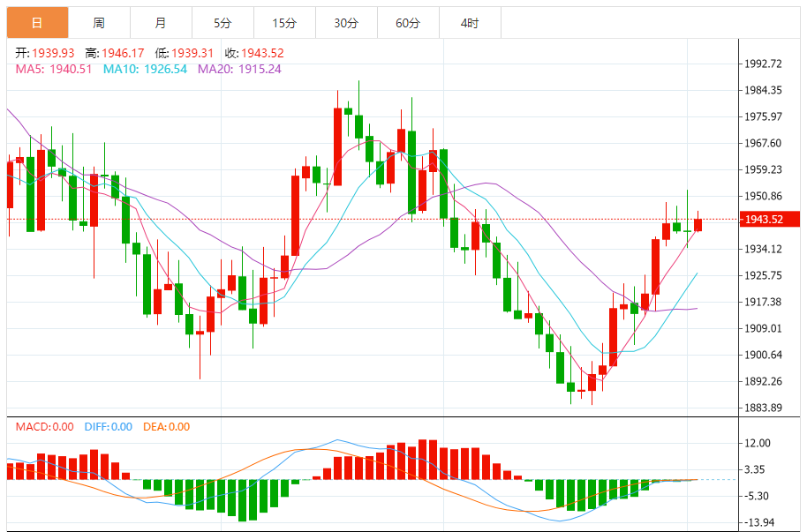This screenshot has width=807, height=532.
Task: Click the MACD:0.00 indicator label
Action: pos(45,426)
